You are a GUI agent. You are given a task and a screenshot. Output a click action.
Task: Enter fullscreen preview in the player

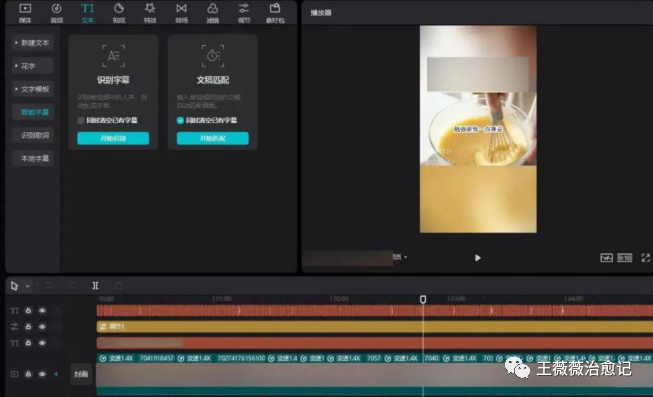pos(646,258)
